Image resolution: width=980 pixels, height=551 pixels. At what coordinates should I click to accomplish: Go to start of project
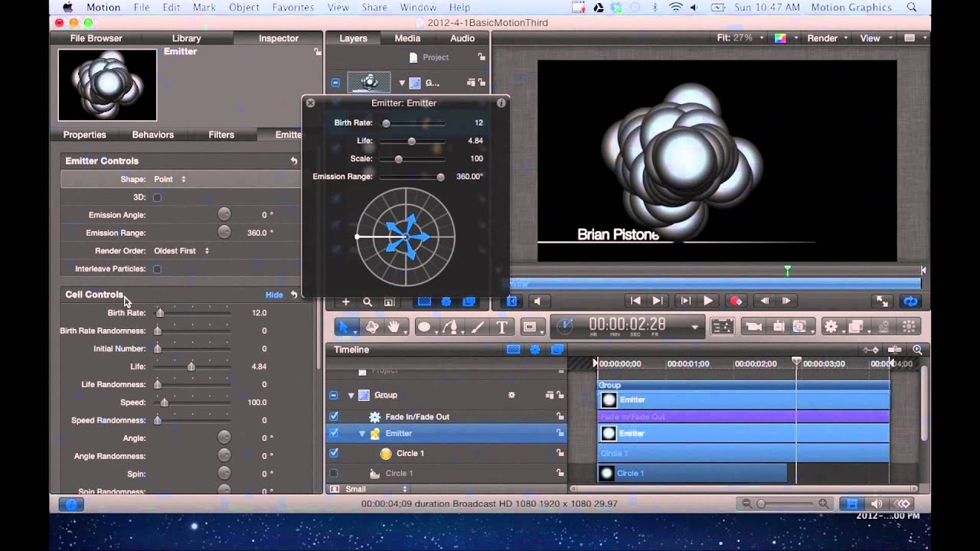(x=635, y=302)
